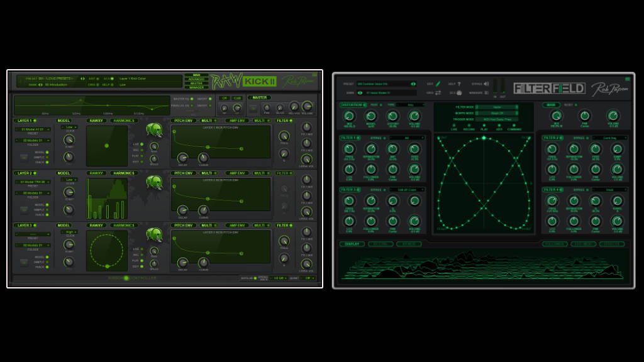644x362 pixels.
Task: Click top node in FilterField XY field
Action: [484, 138]
